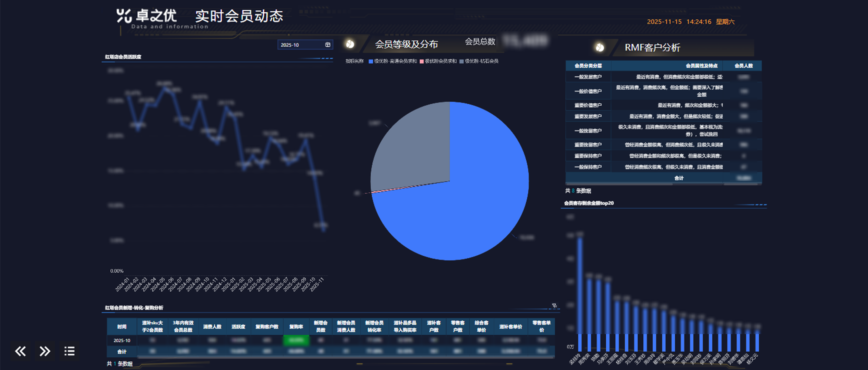
Task: Click the double-right arrow icon at bottom left
Action: click(45, 351)
